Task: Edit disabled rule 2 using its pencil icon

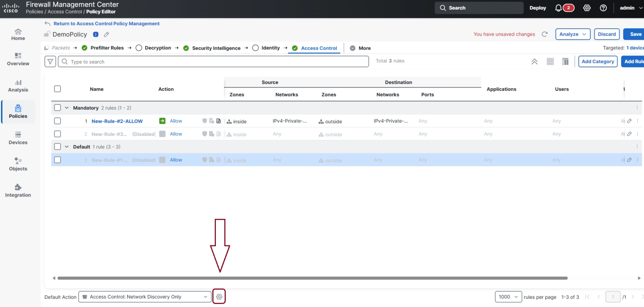Action: click(629, 134)
